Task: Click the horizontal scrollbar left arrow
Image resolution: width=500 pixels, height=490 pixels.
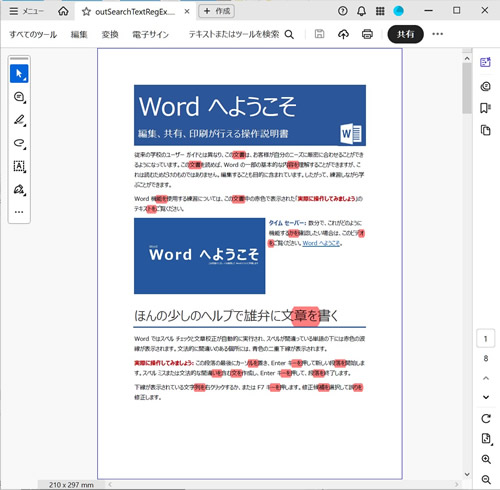Action: [x=110, y=484]
